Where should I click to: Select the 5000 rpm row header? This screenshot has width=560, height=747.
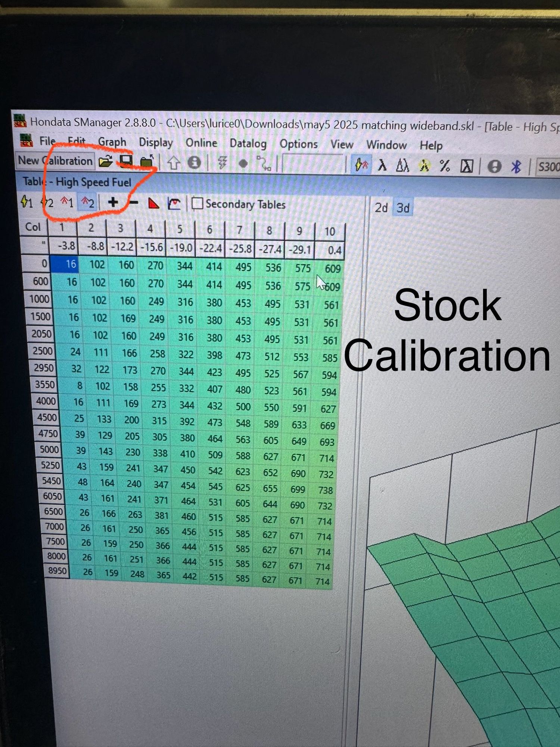click(49, 449)
